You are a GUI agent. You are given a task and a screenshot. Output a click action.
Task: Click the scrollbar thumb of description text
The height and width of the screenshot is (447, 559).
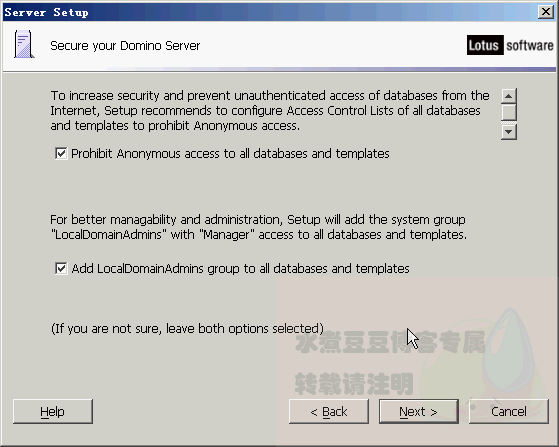pos(509,112)
